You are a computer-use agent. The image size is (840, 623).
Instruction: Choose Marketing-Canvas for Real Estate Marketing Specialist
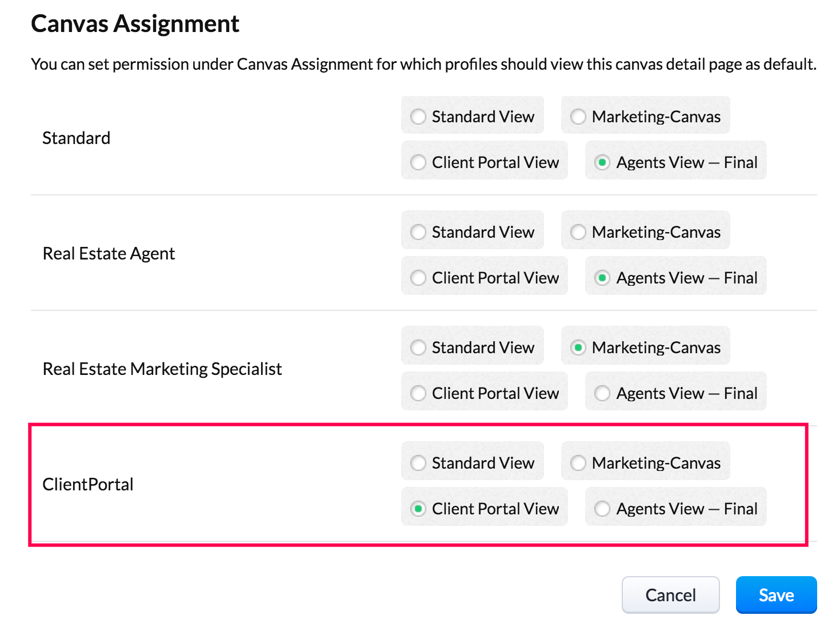(578, 348)
